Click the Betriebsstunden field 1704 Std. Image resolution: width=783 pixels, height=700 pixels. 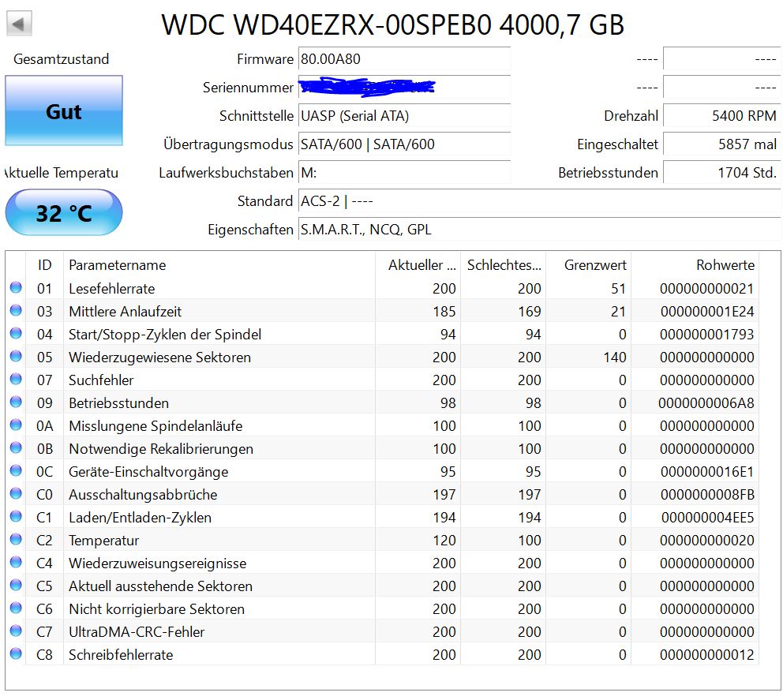click(x=721, y=173)
